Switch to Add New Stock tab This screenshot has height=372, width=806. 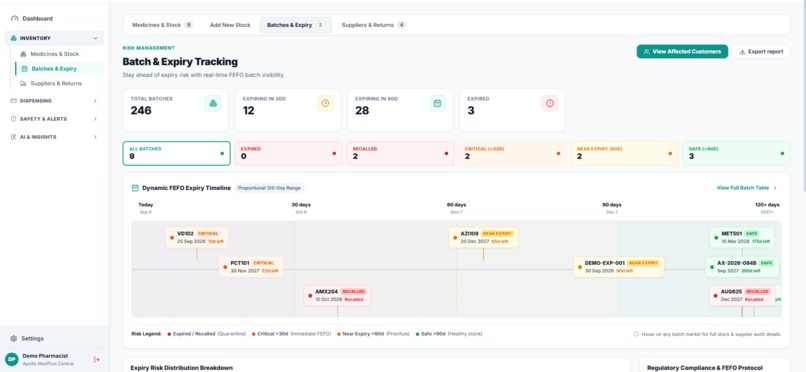[x=230, y=25]
